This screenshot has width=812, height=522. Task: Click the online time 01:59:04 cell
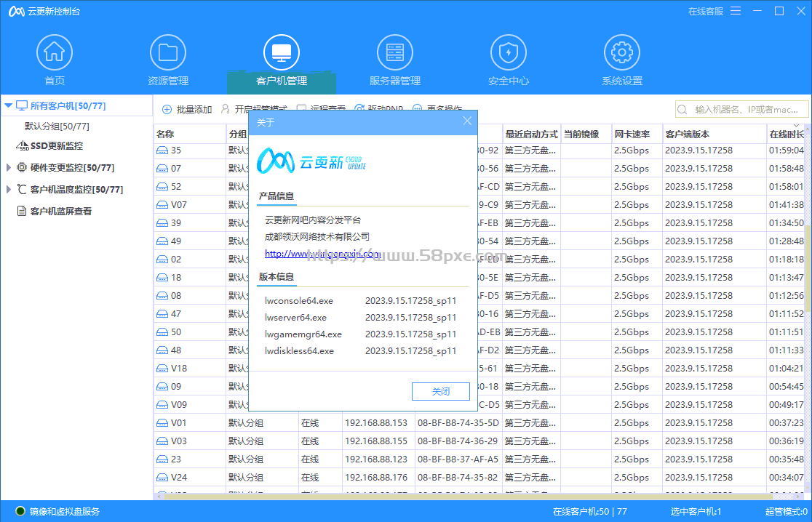[x=786, y=150]
